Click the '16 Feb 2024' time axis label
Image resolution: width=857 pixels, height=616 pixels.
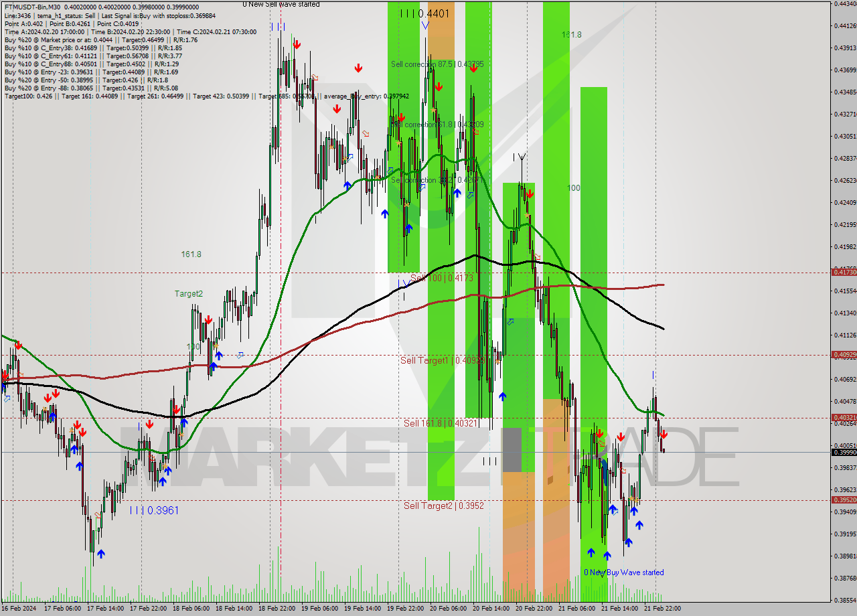click(19, 609)
